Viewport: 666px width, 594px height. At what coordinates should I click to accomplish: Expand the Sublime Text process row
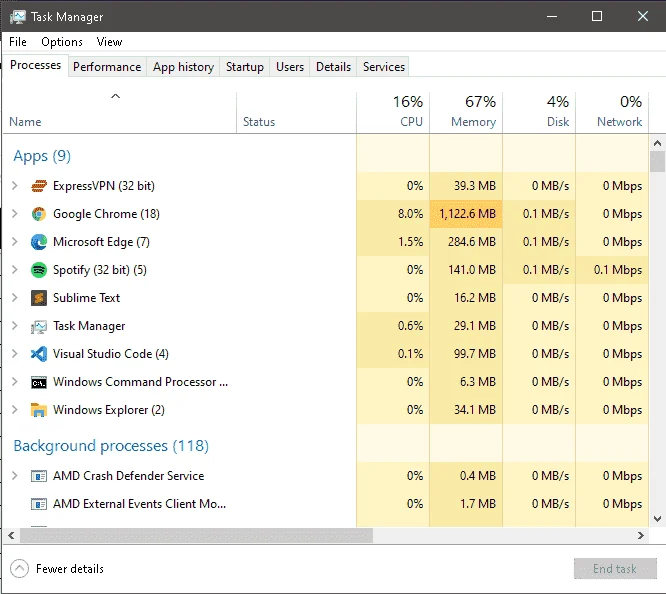(15, 298)
